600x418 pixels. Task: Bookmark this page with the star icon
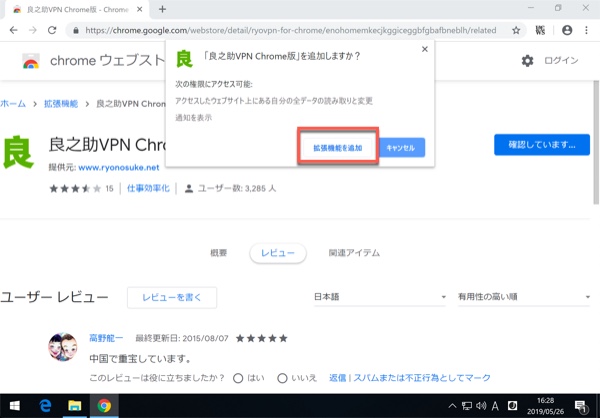(516, 30)
